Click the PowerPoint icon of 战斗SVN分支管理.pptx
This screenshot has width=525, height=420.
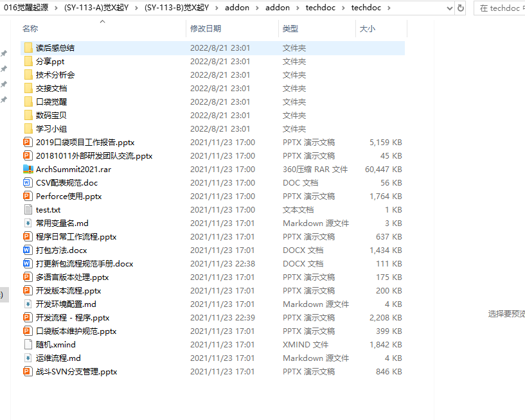[28, 371]
